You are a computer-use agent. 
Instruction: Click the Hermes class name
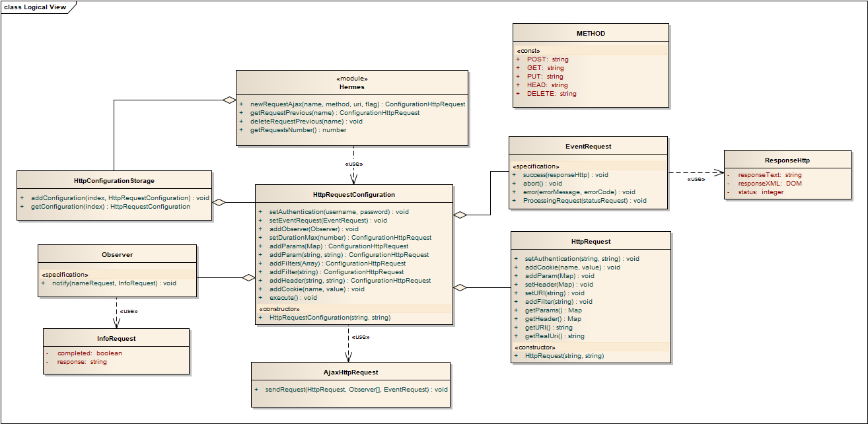click(352, 87)
